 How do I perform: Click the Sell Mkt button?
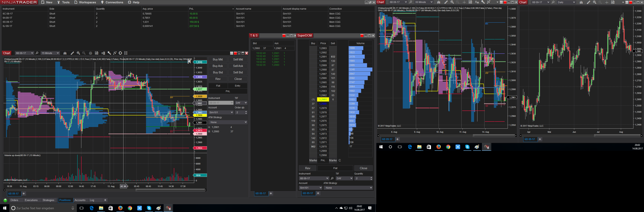click(238, 59)
